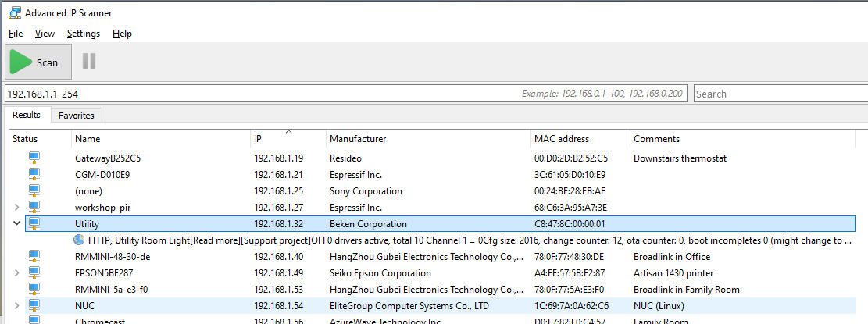Click IP address 192.168.1.32
The height and width of the screenshot is (324, 868).
[278, 224]
